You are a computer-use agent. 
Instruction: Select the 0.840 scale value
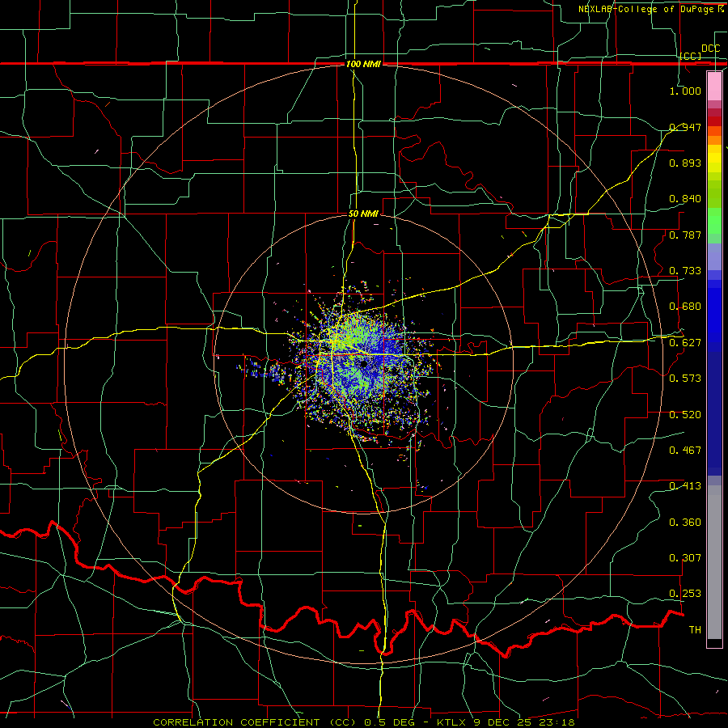685,199
